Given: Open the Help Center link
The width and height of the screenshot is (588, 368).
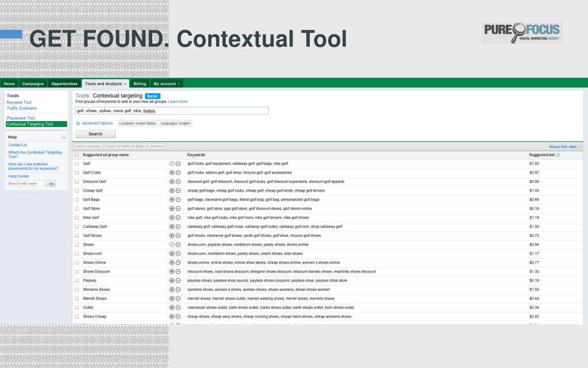Looking at the screenshot, I should pos(19,177).
